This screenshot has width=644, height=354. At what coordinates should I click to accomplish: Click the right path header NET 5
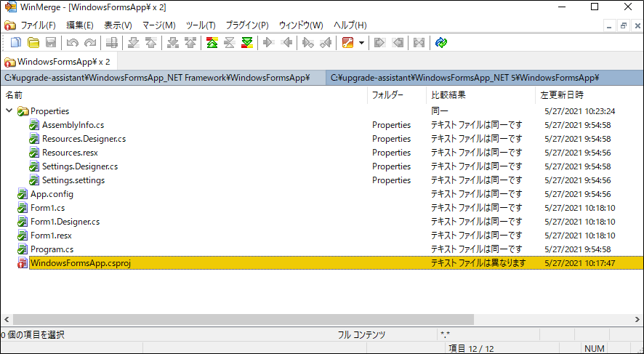485,78
